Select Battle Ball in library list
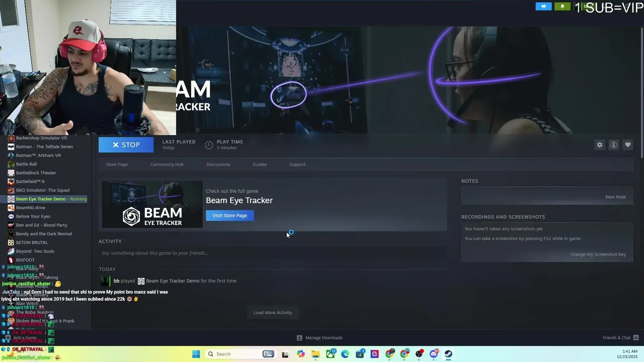 click(x=26, y=164)
